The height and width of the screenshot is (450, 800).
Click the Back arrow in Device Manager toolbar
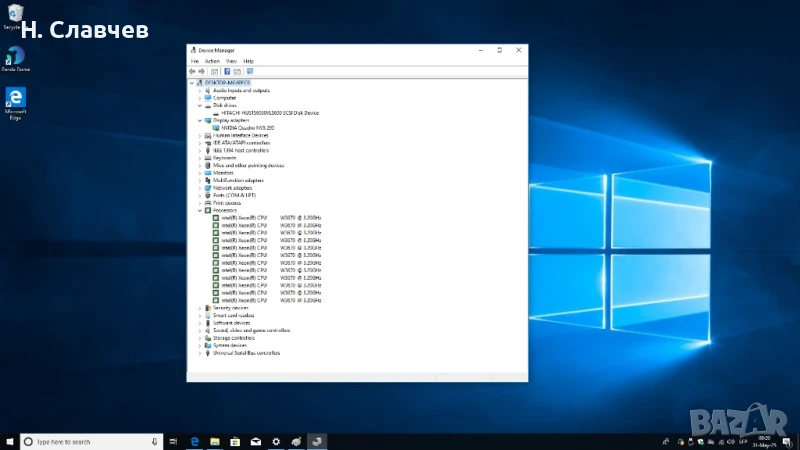point(192,71)
